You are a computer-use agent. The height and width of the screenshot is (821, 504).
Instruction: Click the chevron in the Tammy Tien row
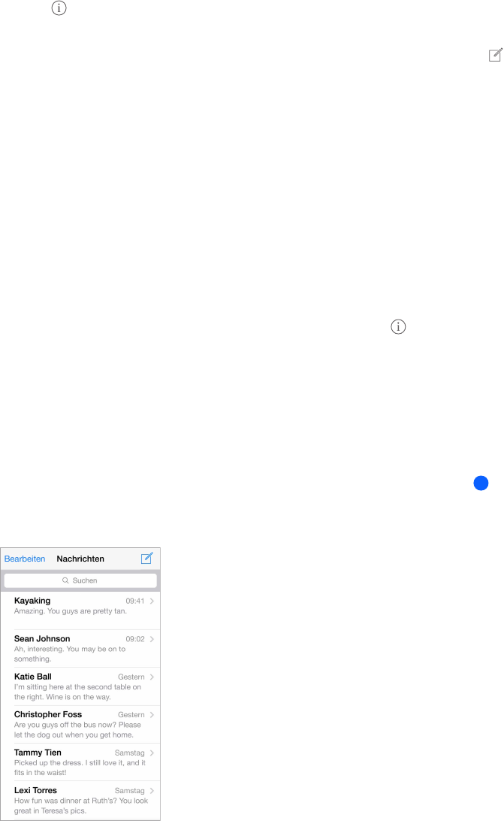coord(152,753)
